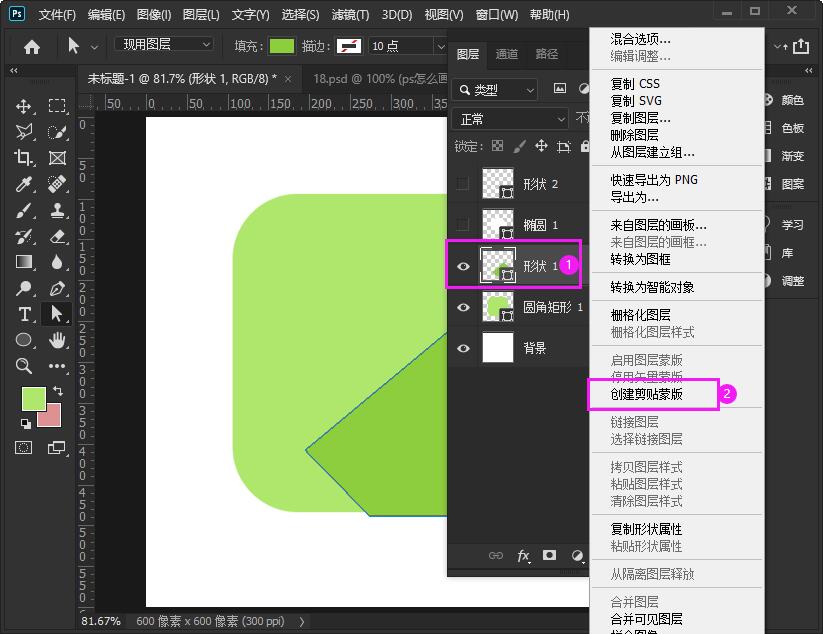Collapse the right panel dock
Viewport: 823px width, 634px height.
pyautogui.click(x=808, y=70)
